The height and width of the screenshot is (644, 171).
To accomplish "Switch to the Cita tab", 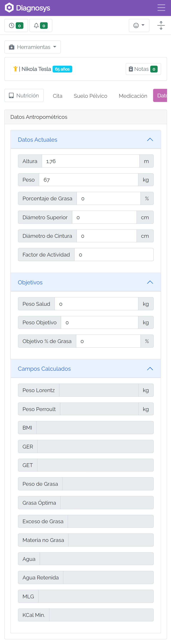I will [x=57, y=96].
